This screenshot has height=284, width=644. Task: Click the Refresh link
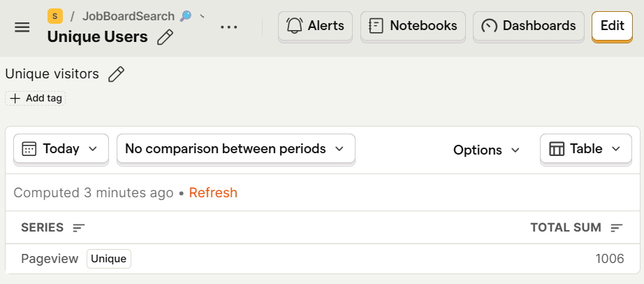[213, 192]
